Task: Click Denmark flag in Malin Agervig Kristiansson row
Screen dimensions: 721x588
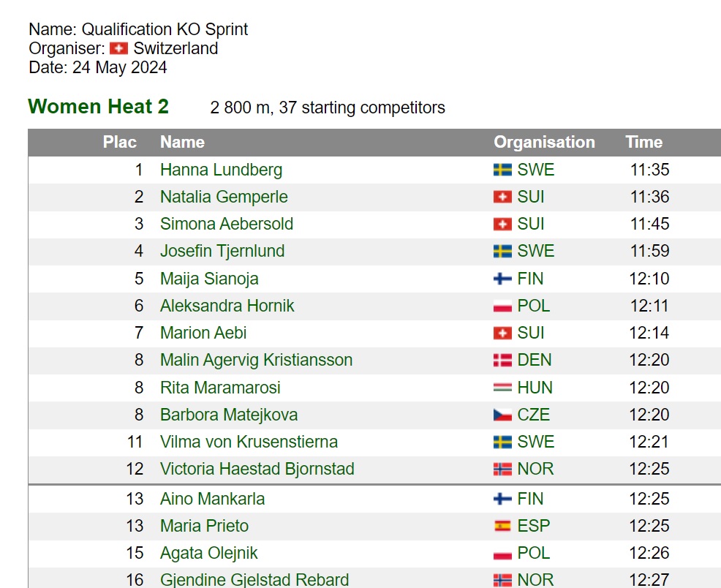Action: [502, 360]
